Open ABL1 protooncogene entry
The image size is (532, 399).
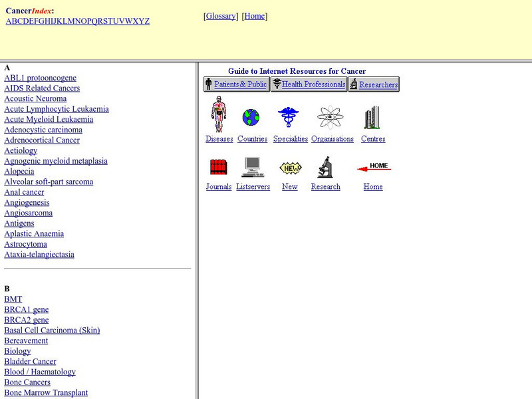41,78
